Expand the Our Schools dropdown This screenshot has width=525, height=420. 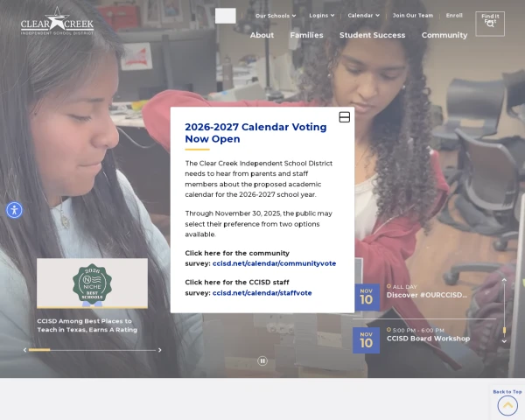[276, 16]
